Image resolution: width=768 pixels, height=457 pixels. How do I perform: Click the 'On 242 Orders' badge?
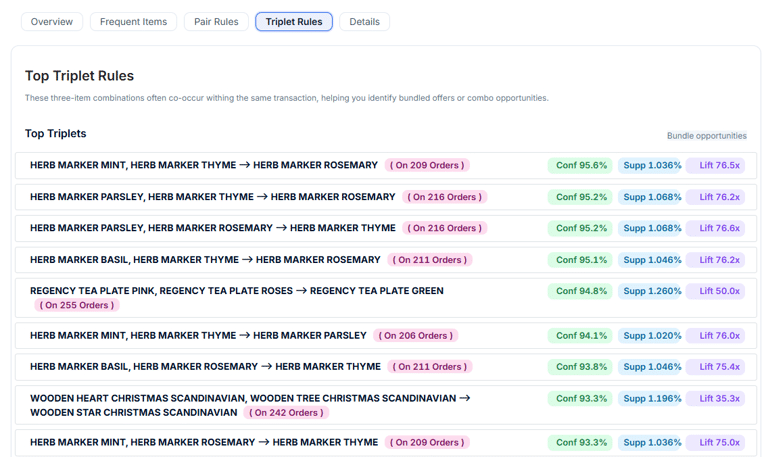tap(286, 412)
